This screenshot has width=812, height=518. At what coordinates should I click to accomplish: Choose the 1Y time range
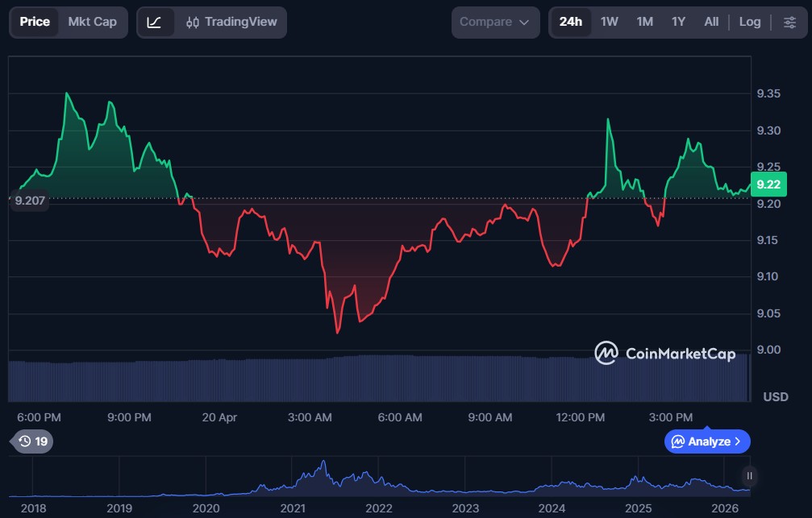pyautogui.click(x=678, y=22)
